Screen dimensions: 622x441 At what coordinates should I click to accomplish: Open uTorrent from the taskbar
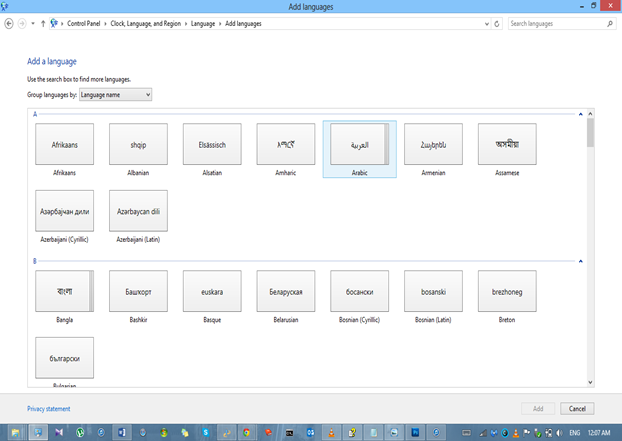pos(80,433)
